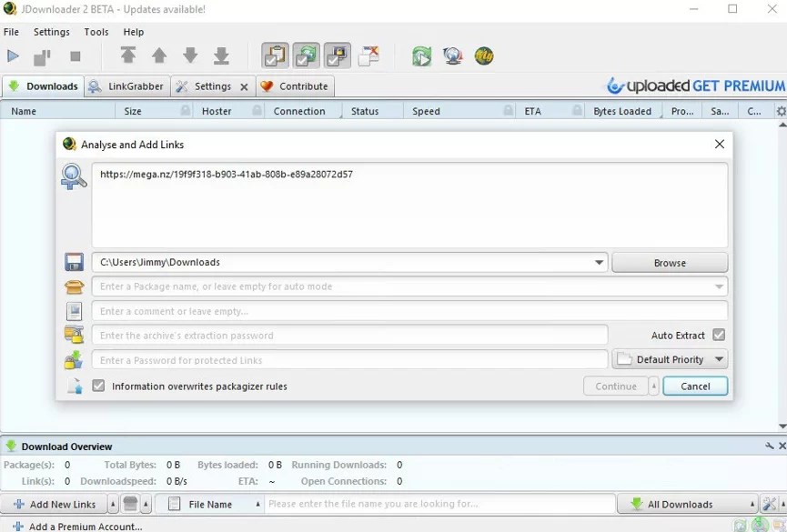The height and width of the screenshot is (532, 787).
Task: Move selected download to top of queue
Action: tap(128, 55)
